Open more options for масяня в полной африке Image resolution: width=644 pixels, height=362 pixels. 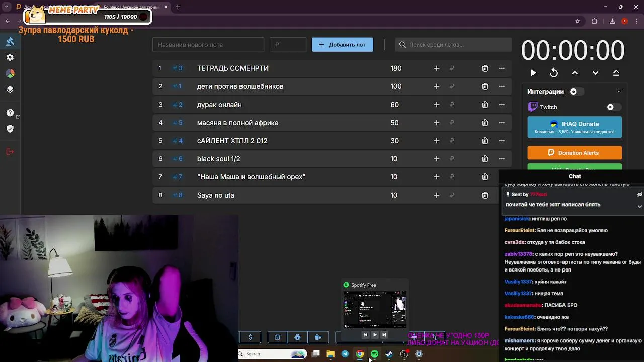click(x=502, y=123)
